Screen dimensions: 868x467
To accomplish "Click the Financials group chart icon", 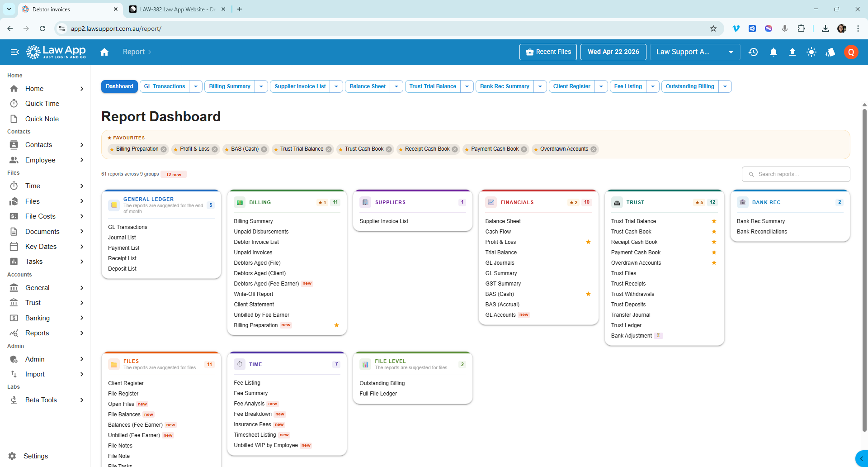I will click(491, 202).
